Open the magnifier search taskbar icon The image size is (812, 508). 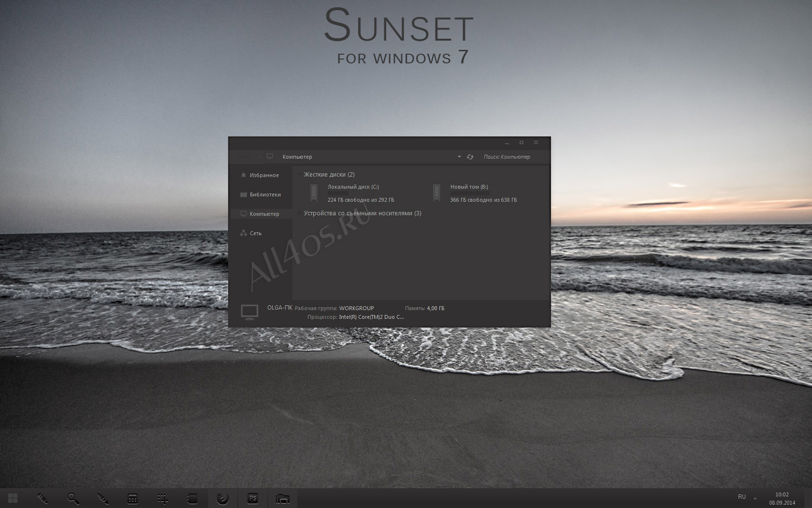point(73,498)
